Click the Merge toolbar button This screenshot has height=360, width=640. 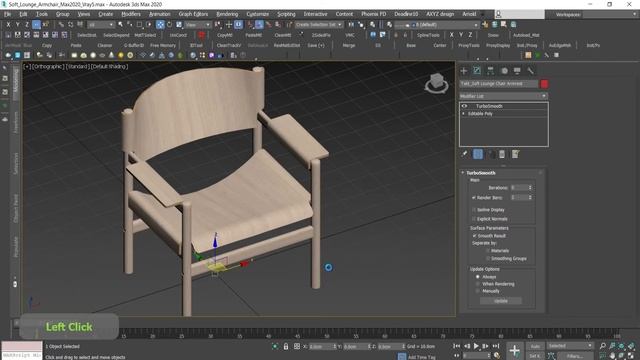pyautogui.click(x=349, y=45)
